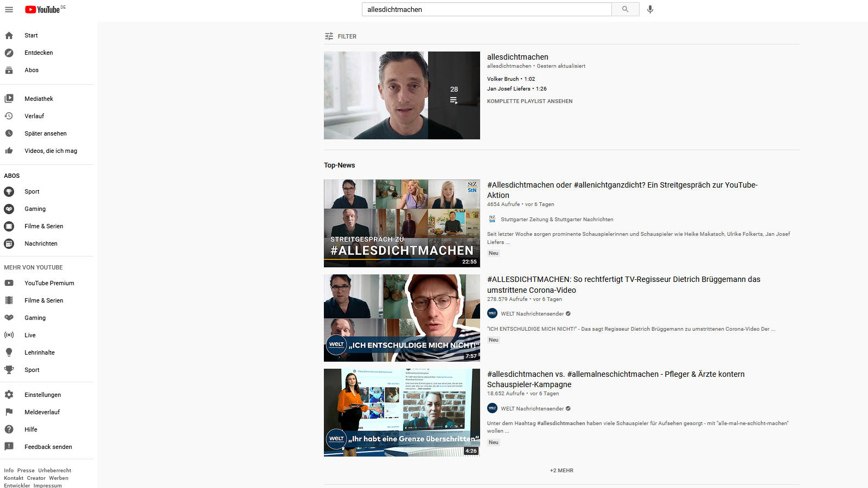Open the Start home icon
Screen dimensions: 868x488
9,35
